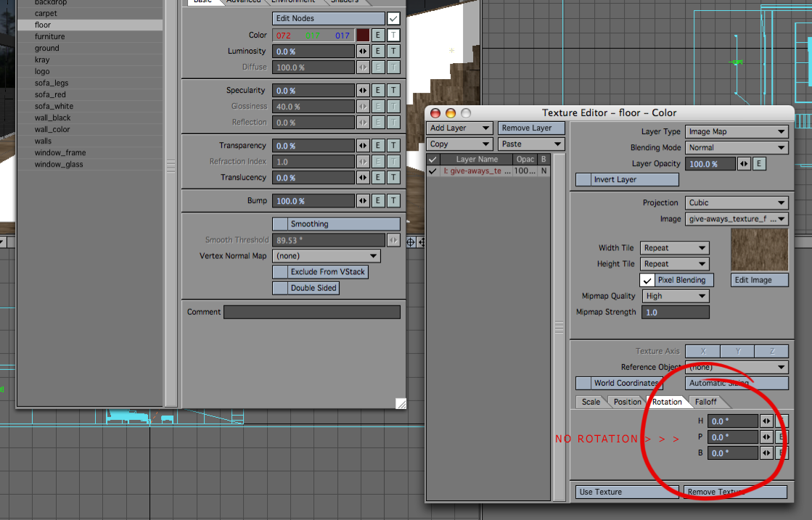This screenshot has width=812, height=520.
Task: Click the Use Texture button
Action: pos(627,492)
